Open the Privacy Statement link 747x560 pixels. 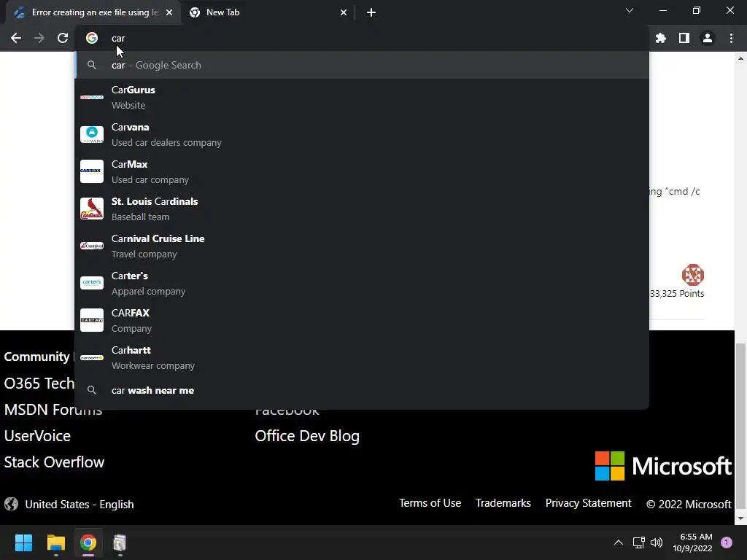tap(589, 503)
